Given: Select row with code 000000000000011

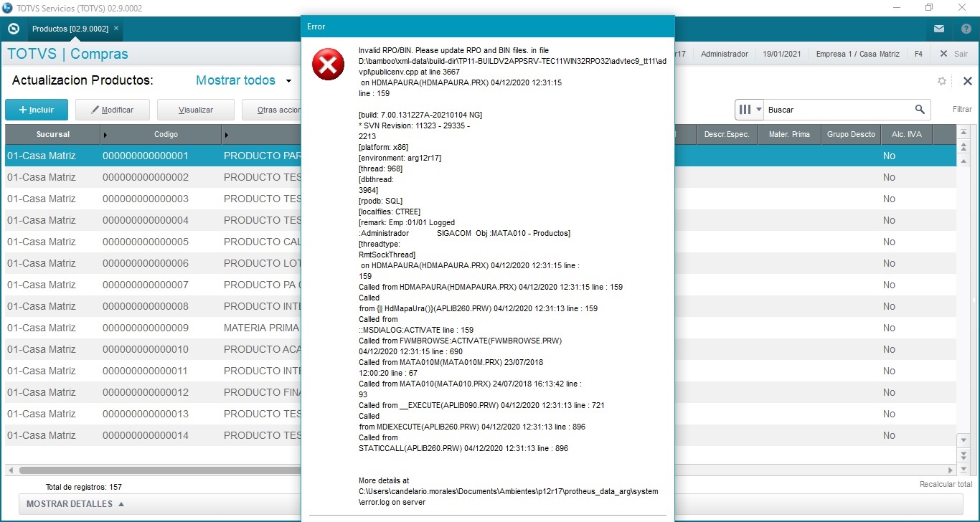Looking at the screenshot, I should pos(481,371).
